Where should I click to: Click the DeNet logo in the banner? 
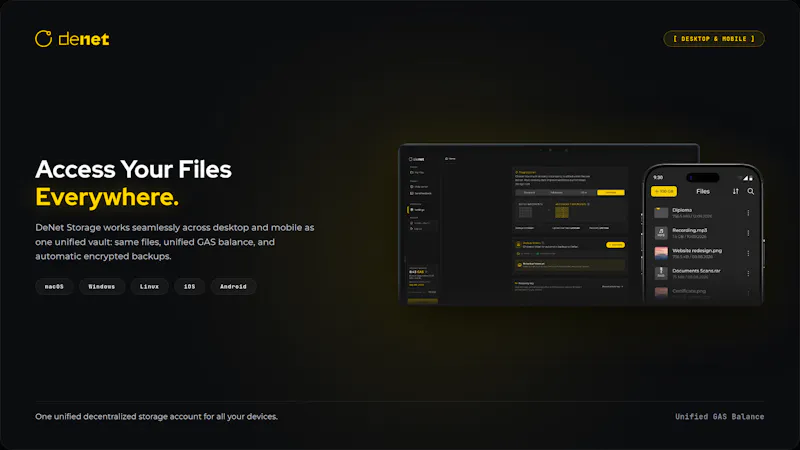72,39
